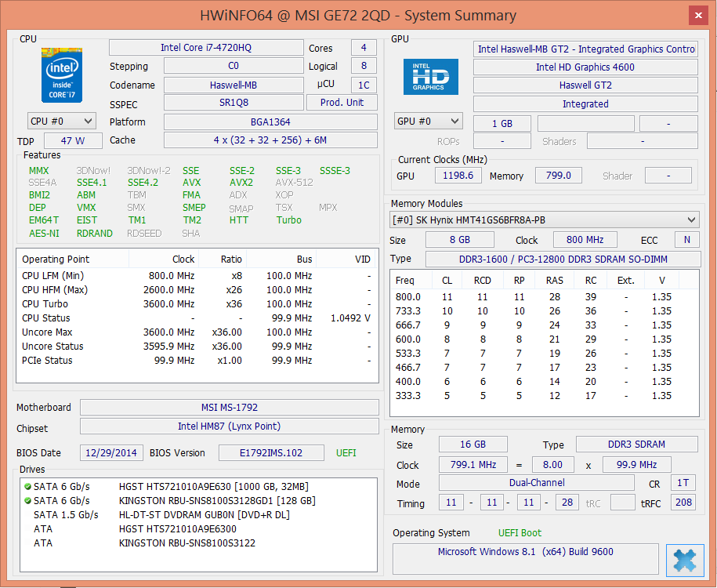Open the GPU #0 selector dropdown
The width and height of the screenshot is (717, 588).
click(428, 122)
